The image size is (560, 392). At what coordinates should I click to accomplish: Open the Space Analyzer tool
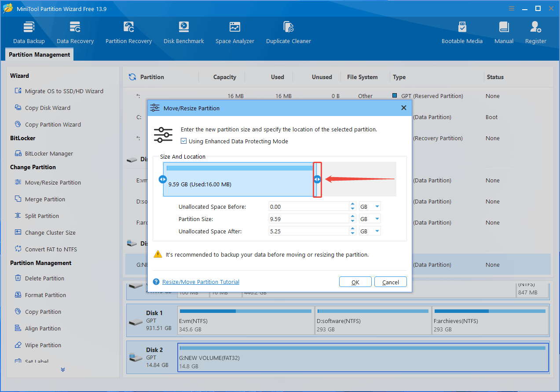coord(235,33)
